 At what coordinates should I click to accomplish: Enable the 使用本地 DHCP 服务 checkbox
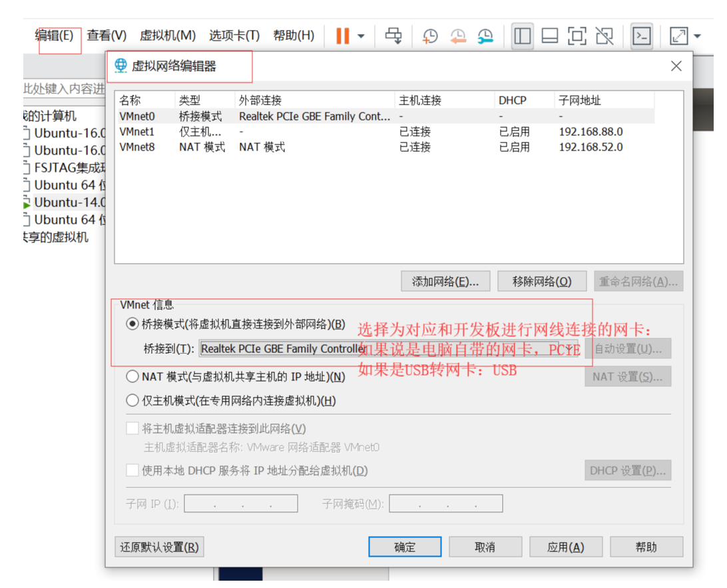(132, 470)
